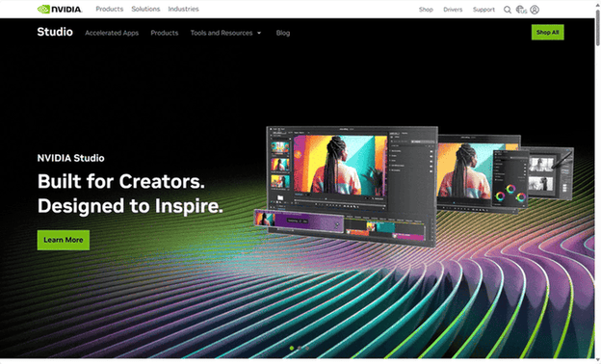Select the third carousel dot
Viewport: 601px width, 364px height.
307,348
